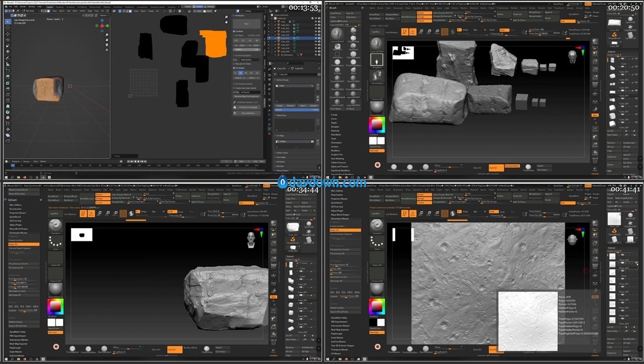
Task: Open the High Quality packing type dropdown
Action: pos(249,60)
